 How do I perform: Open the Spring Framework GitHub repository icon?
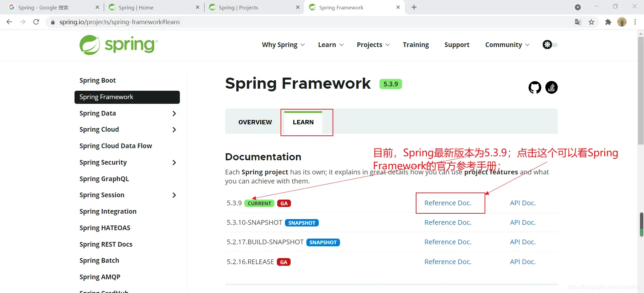pos(535,87)
